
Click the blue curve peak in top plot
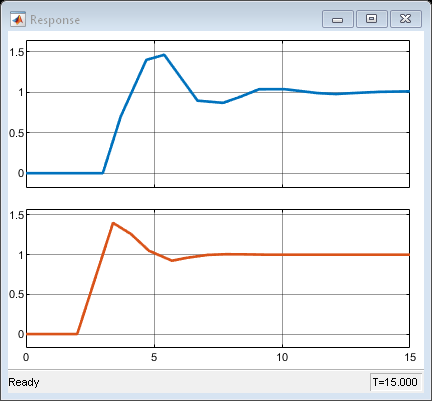pyautogui.click(x=164, y=55)
